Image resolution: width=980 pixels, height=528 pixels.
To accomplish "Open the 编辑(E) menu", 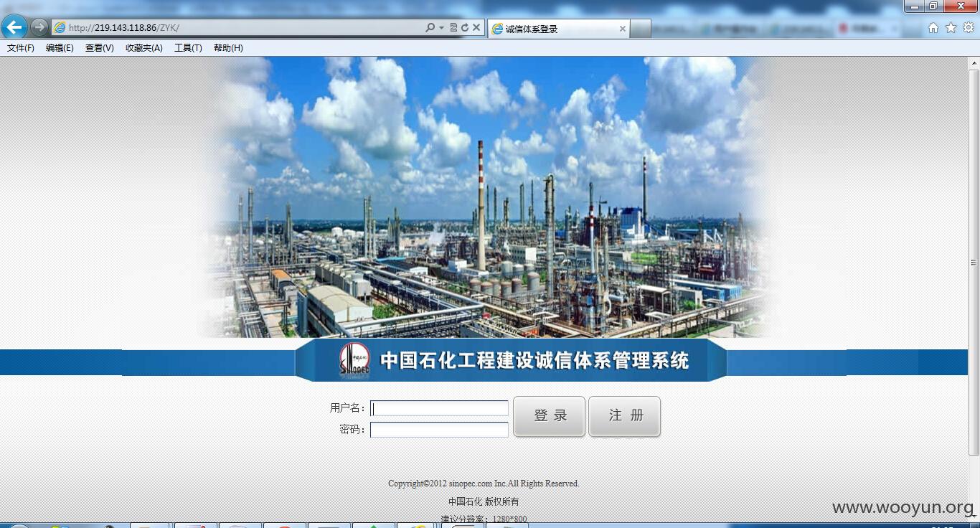I will coord(60,48).
